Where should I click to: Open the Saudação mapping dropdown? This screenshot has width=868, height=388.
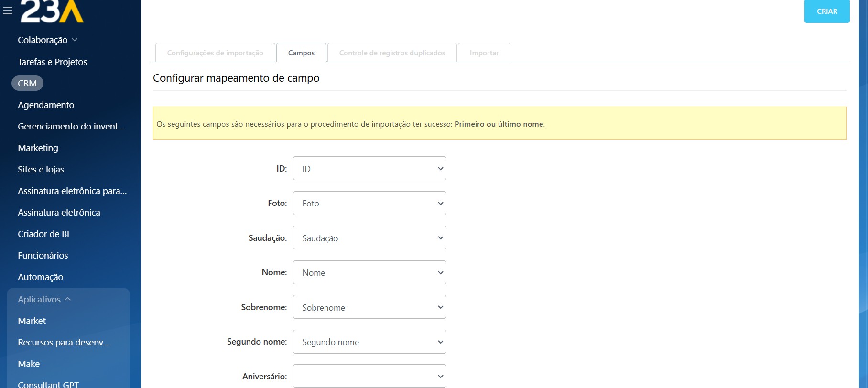[369, 238]
